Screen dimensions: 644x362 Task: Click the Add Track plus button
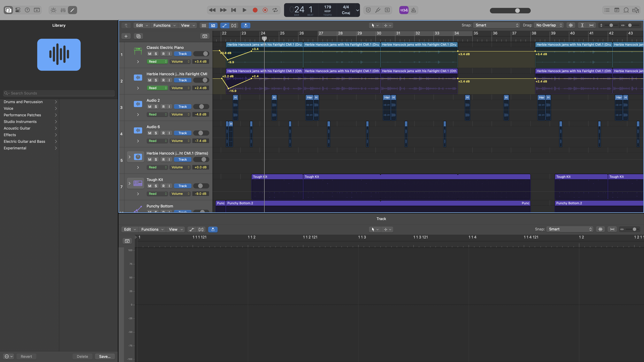tap(126, 36)
